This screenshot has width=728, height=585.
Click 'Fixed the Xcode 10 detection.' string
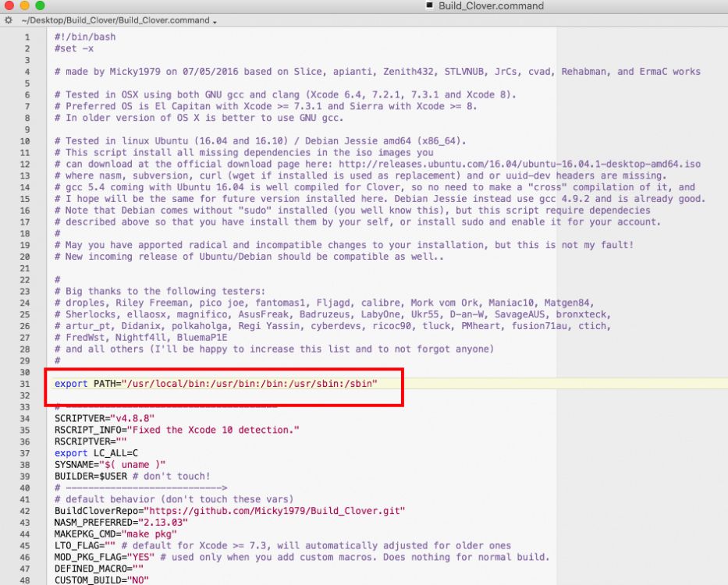click(213, 430)
